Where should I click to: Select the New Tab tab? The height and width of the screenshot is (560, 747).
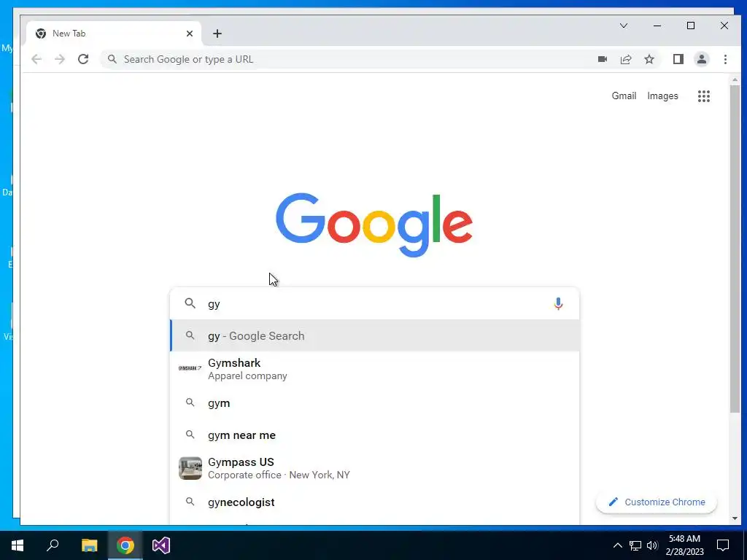(113, 34)
